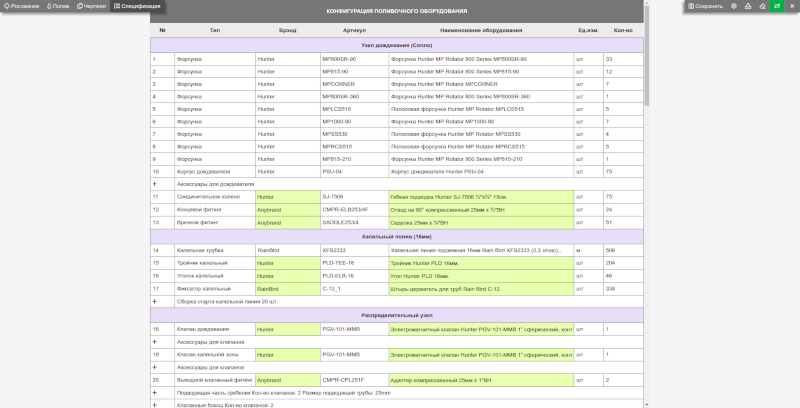Viewport: 800px width, 408px height.
Task: Open the Чертежи tab
Action: (x=92, y=6)
